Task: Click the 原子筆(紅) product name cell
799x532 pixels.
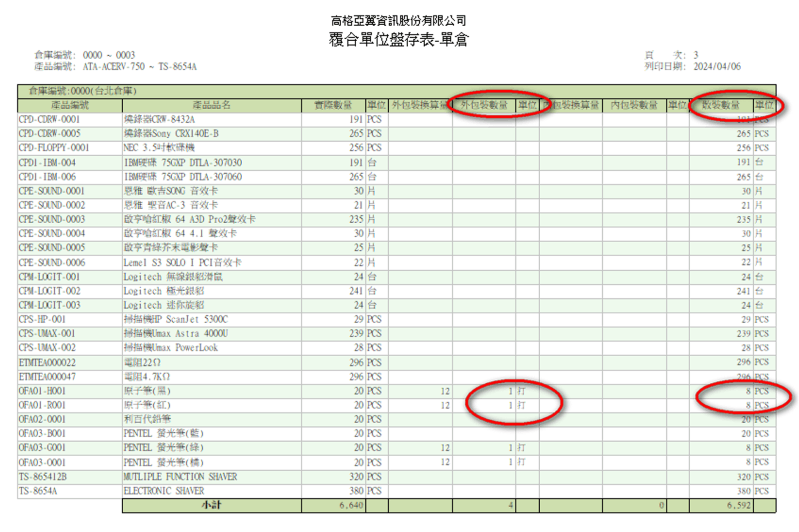Action: [147, 405]
